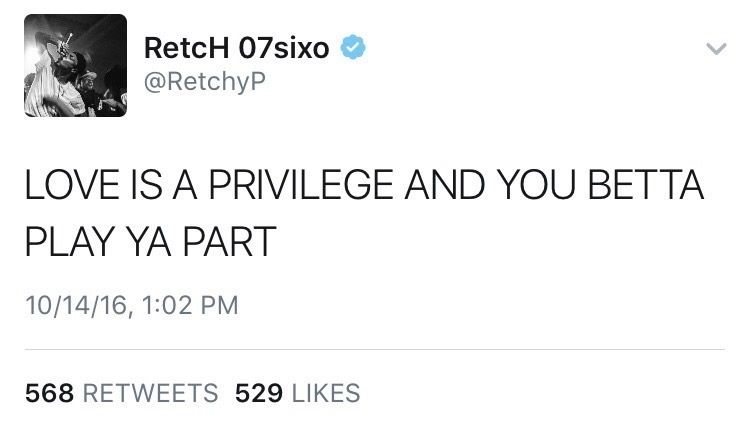Image resolution: width=750 pixels, height=430 pixels.
Task: Click the number 529 count
Action: pyautogui.click(x=259, y=393)
